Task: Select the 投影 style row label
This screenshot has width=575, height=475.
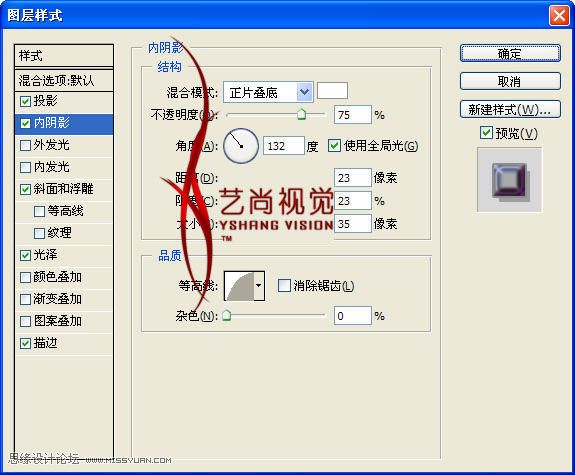Action: 45,101
